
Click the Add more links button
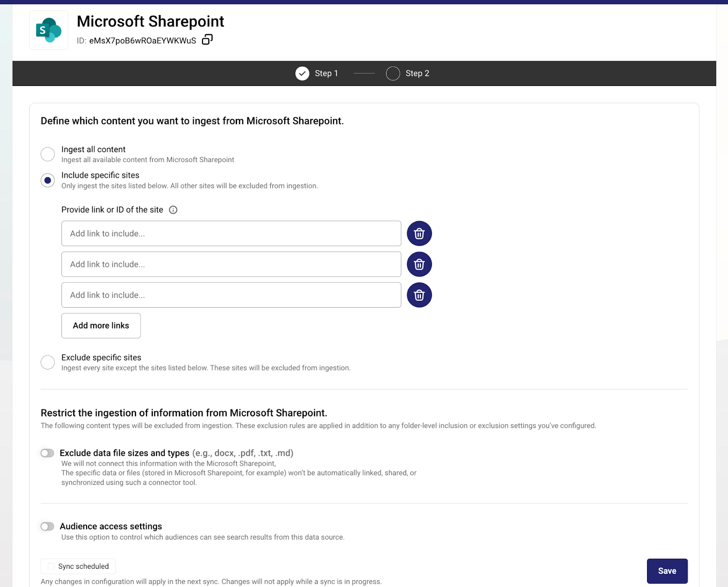click(x=101, y=326)
